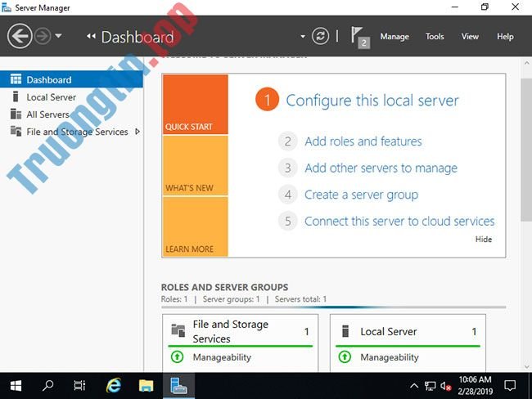Open Windows taskbar search

(47, 386)
